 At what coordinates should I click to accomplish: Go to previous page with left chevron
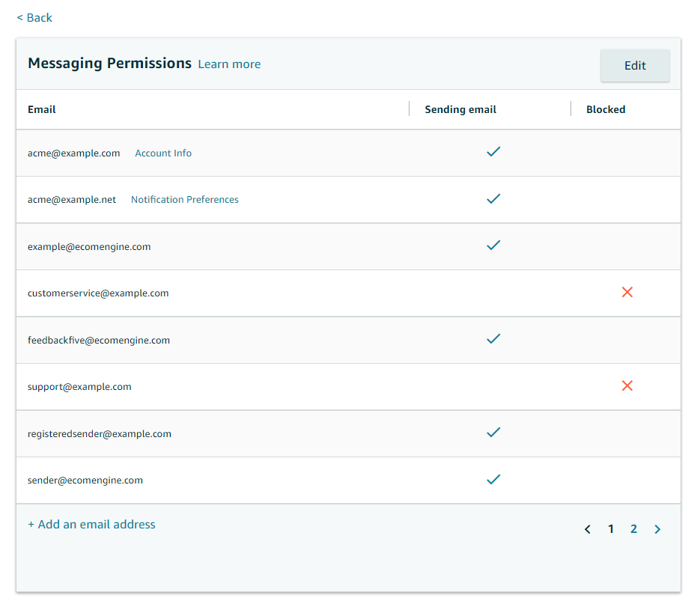click(588, 529)
